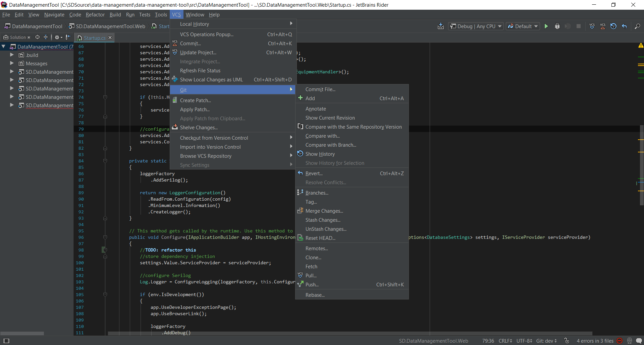This screenshot has width=644, height=345.
Task: Click the lock read-only icon in status bar
Action: tap(567, 341)
